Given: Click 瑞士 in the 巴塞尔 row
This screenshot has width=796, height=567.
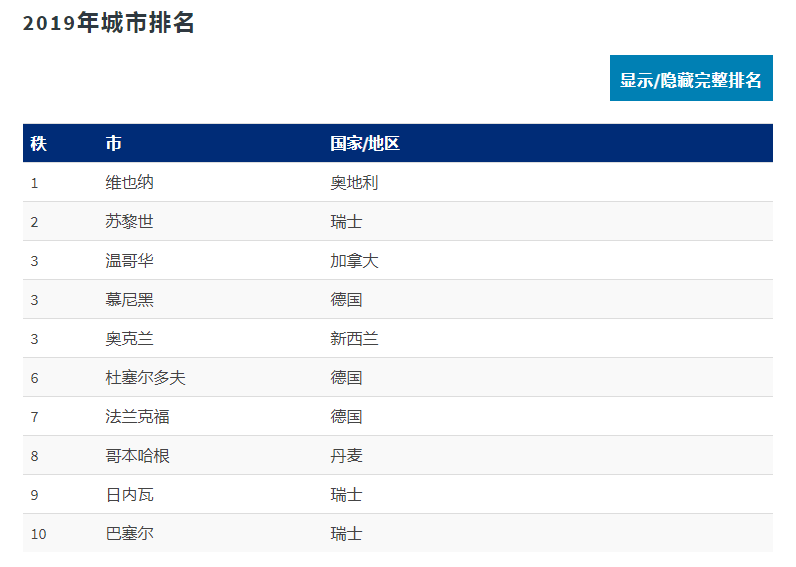Looking at the screenshot, I should 346,533.
